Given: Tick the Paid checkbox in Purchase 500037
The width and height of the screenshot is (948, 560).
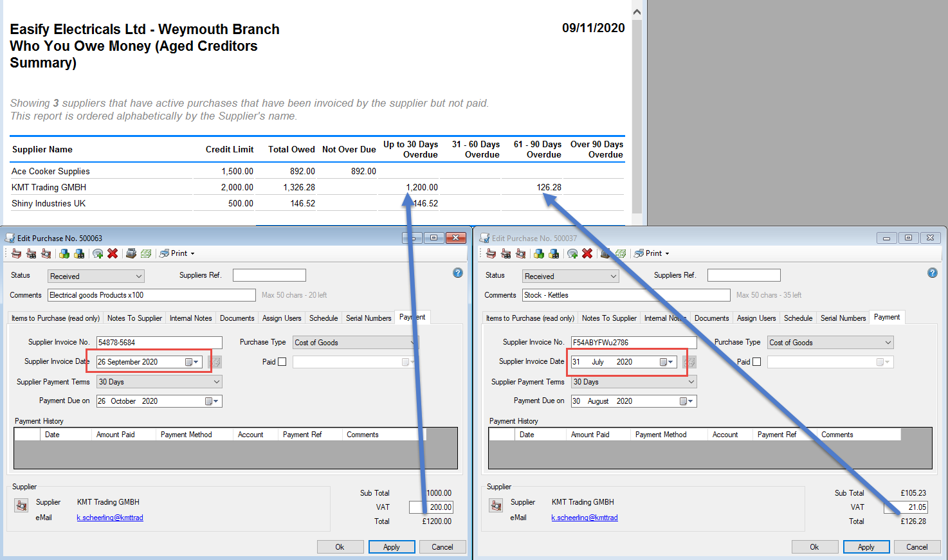Looking at the screenshot, I should click(756, 362).
